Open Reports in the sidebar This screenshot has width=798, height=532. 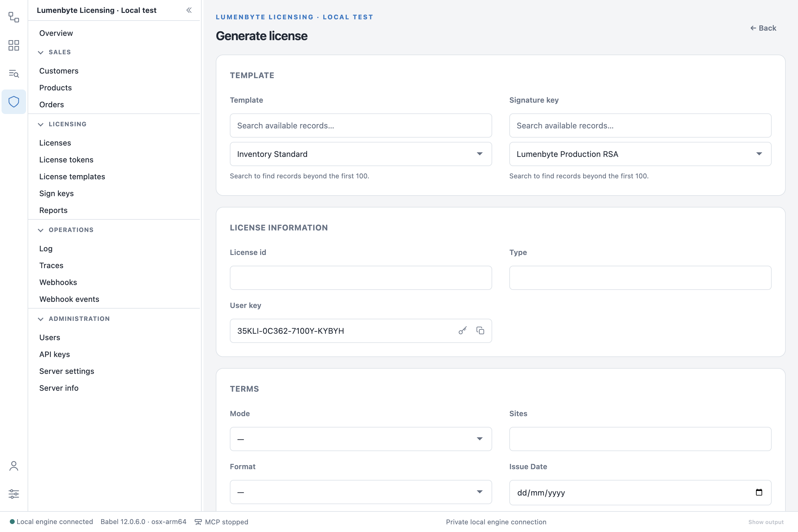pyautogui.click(x=53, y=210)
